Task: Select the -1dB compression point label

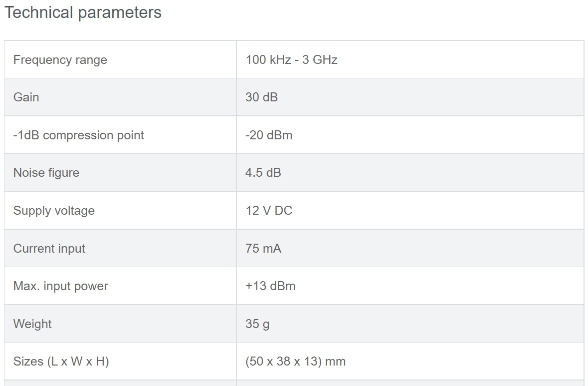Action: [78, 135]
